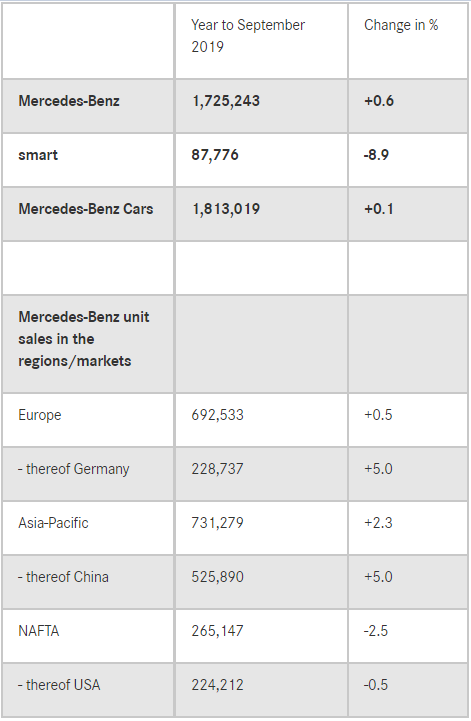Screen dimensions: 471x721
Task: Select the 525,890 China sales figure
Action: click(218, 577)
